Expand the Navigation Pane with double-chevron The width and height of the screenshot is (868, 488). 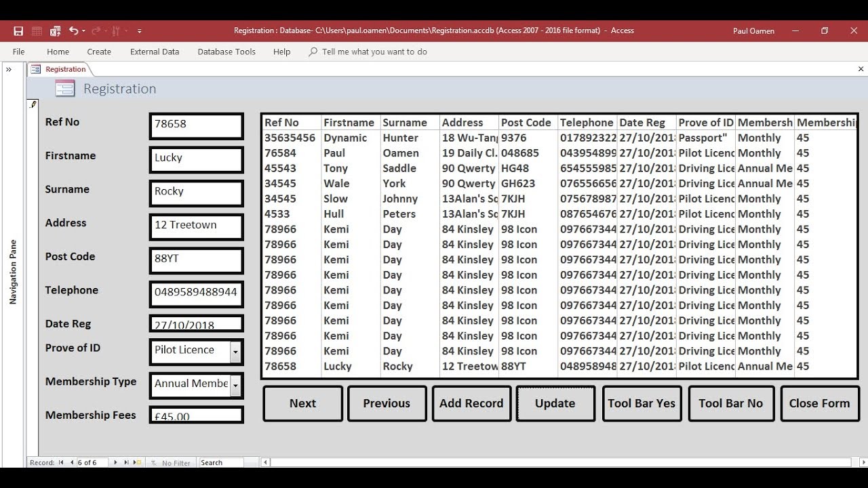point(9,69)
